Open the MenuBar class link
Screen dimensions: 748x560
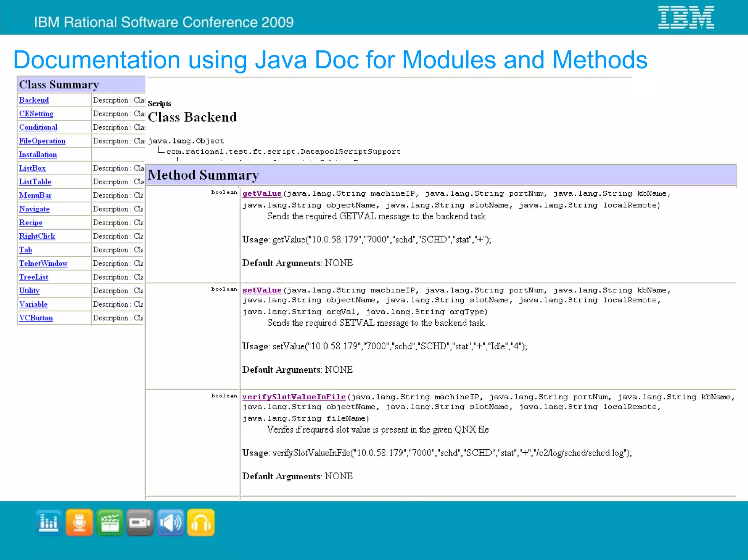pyautogui.click(x=35, y=195)
